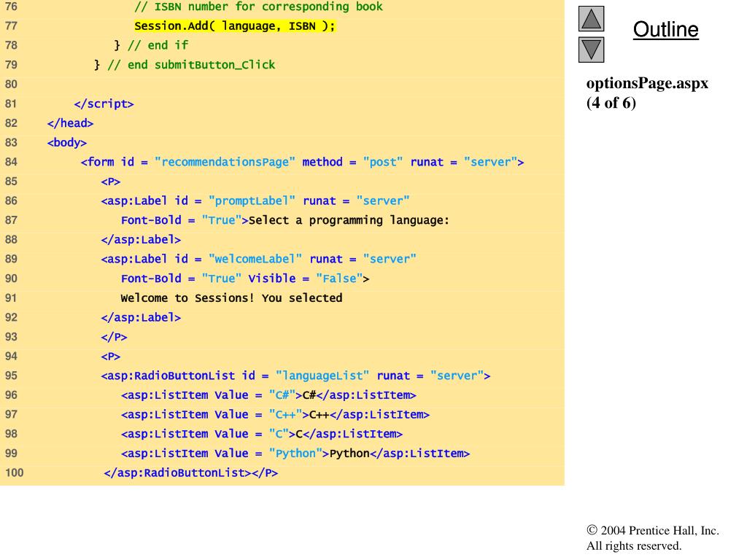Viewport: 747px width, 560px height.
Task: Click the <P> tag on line 94
Action: point(111,357)
